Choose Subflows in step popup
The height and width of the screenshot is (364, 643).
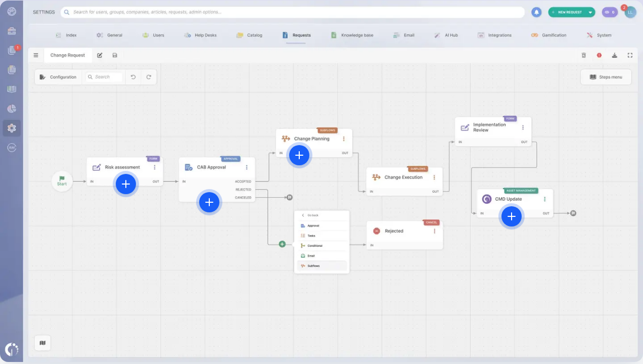322,266
